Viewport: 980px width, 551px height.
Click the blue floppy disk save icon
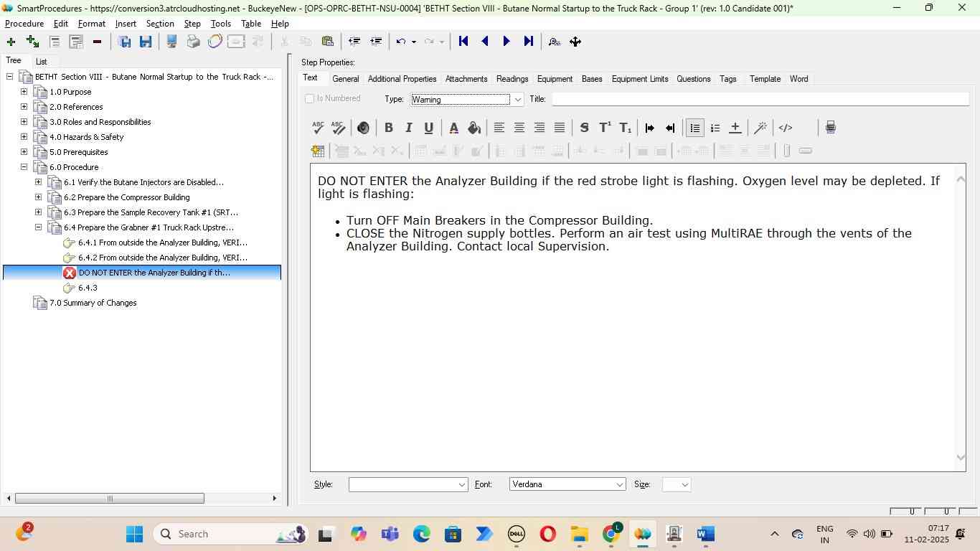[146, 42]
